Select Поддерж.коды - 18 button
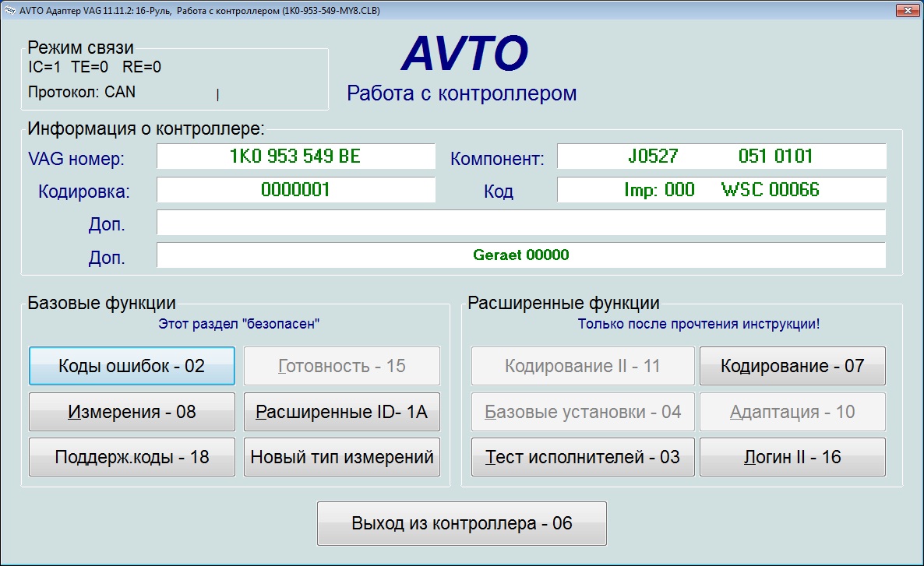 click(132, 457)
